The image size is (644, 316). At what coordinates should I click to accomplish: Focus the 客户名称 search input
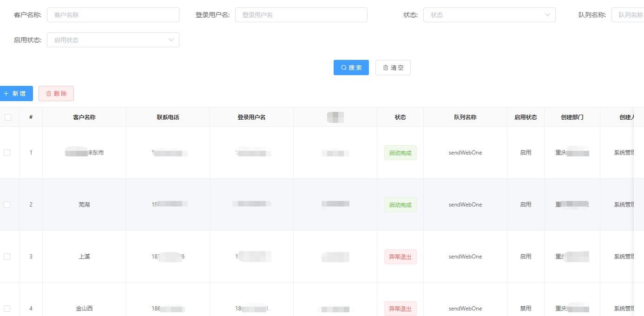pyautogui.click(x=113, y=15)
